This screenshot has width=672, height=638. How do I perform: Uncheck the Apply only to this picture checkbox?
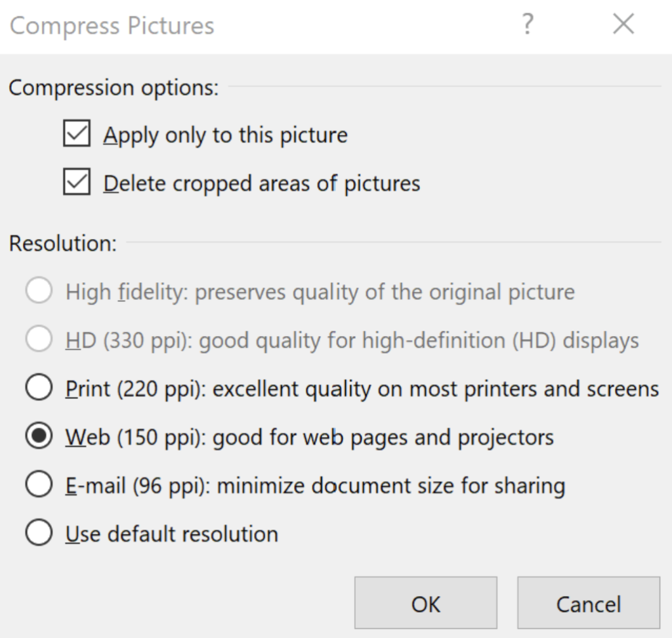pyautogui.click(x=77, y=133)
